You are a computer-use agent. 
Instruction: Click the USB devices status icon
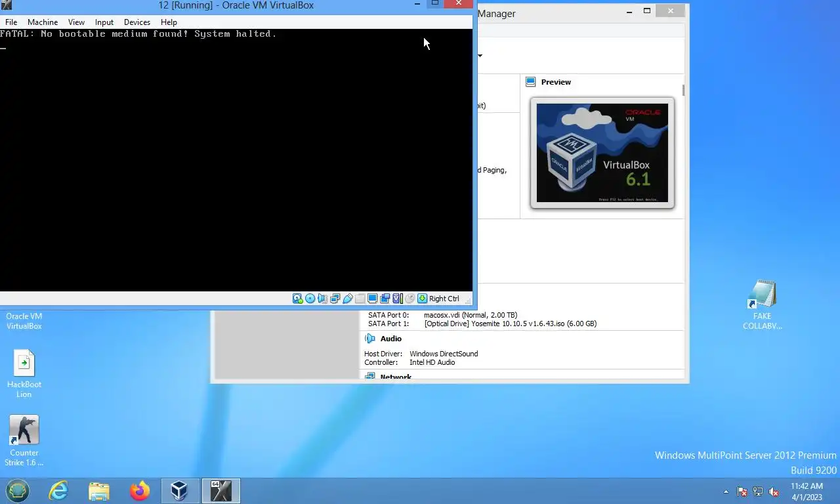click(x=348, y=299)
